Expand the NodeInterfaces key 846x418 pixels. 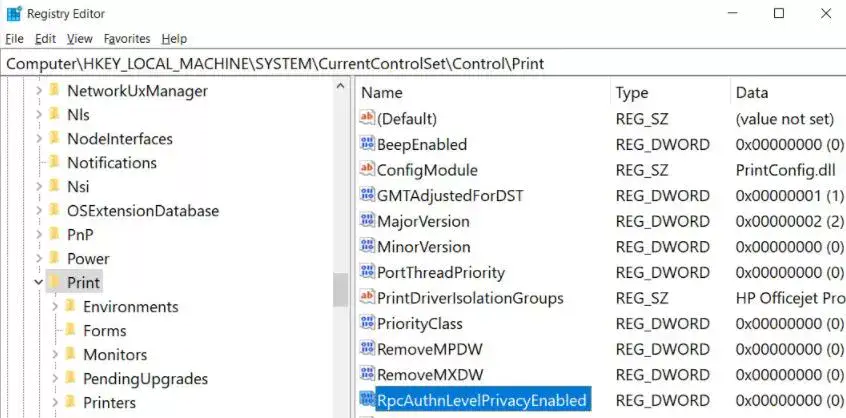coord(38,139)
